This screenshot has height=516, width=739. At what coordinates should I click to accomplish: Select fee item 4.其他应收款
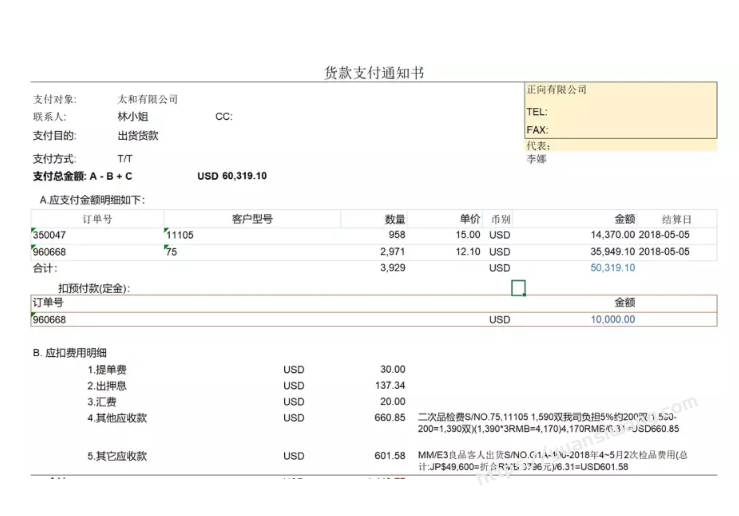(117, 418)
